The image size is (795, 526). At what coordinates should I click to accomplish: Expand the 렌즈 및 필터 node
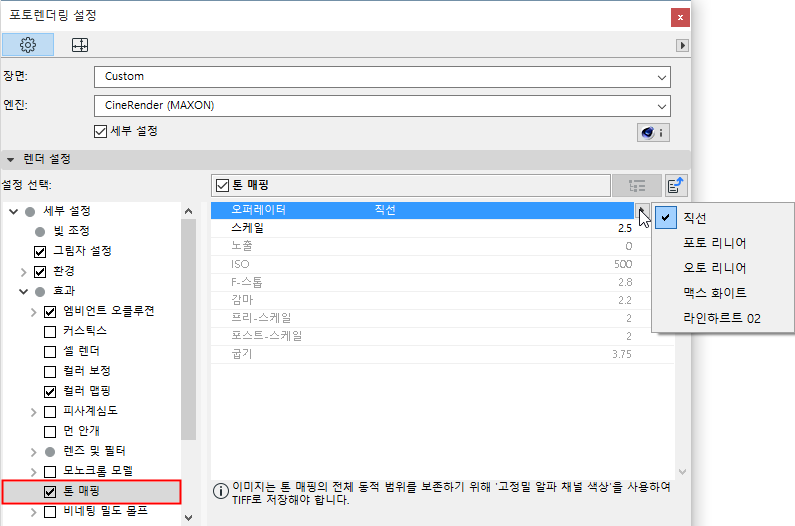click(33, 451)
